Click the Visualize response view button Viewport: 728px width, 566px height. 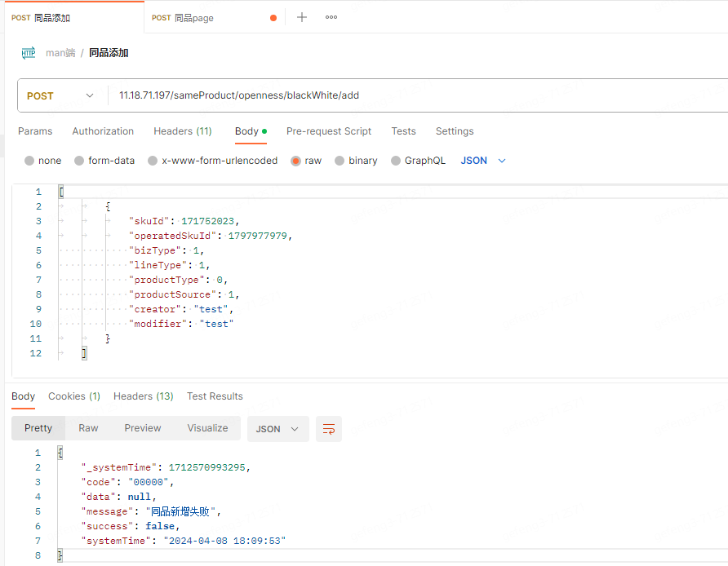[207, 427]
